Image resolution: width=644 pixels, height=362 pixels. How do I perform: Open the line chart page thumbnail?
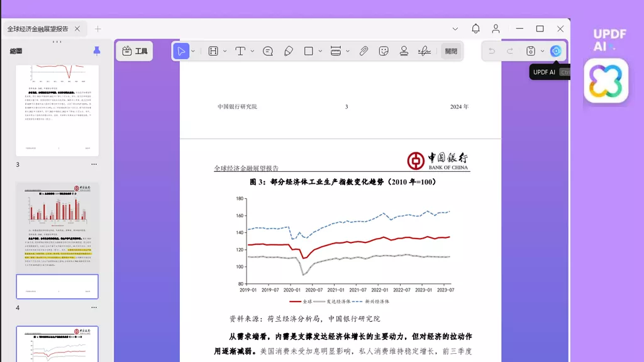click(57, 344)
